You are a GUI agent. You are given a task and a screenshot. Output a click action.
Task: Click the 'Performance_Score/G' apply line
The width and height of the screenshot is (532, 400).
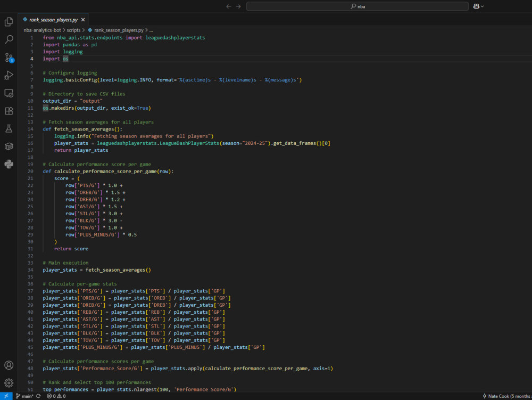click(188, 368)
